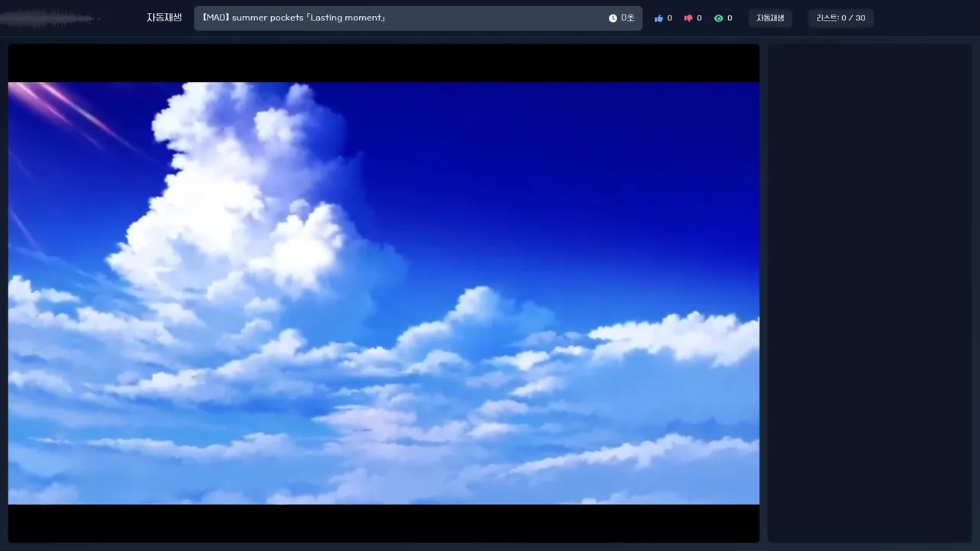Click the clock icon next to 0초

click(612, 18)
